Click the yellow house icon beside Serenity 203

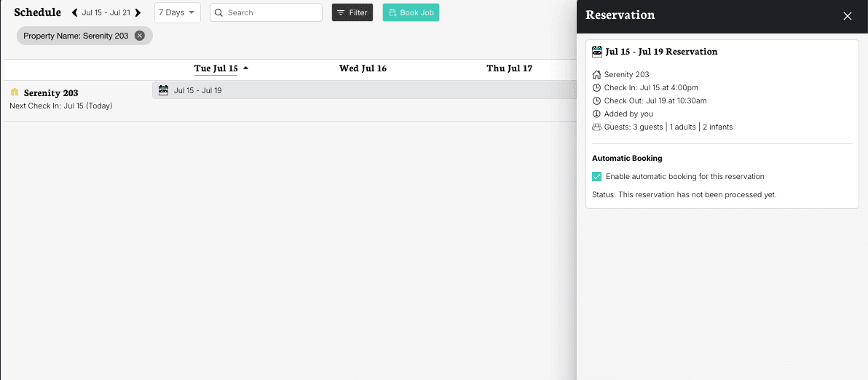(15, 92)
